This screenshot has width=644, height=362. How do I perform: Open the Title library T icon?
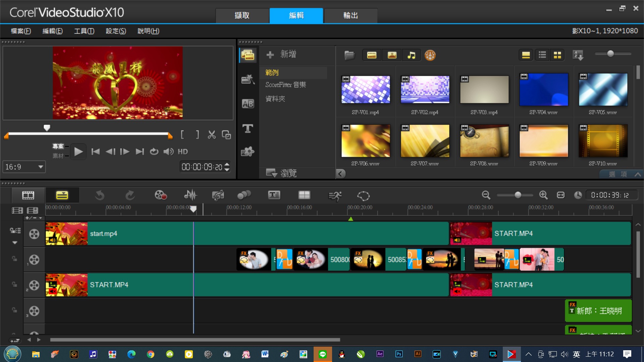(x=248, y=128)
